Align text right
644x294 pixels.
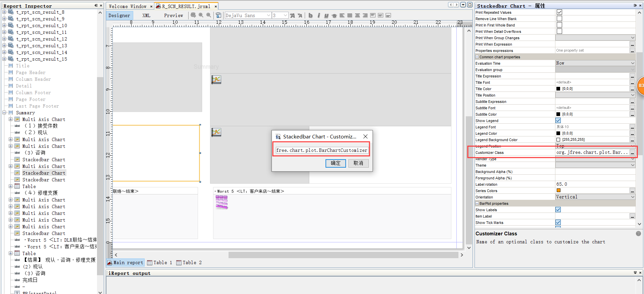365,15
